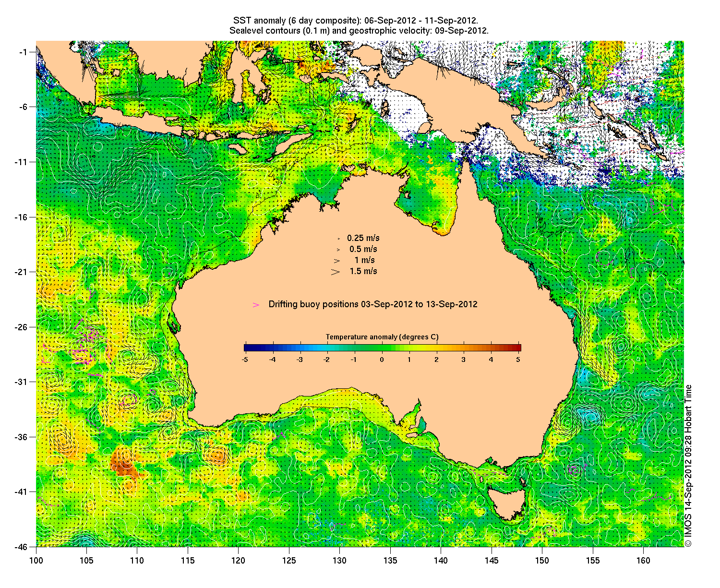
Task: Click the -3 colorbar tick label
Action: tap(299, 359)
